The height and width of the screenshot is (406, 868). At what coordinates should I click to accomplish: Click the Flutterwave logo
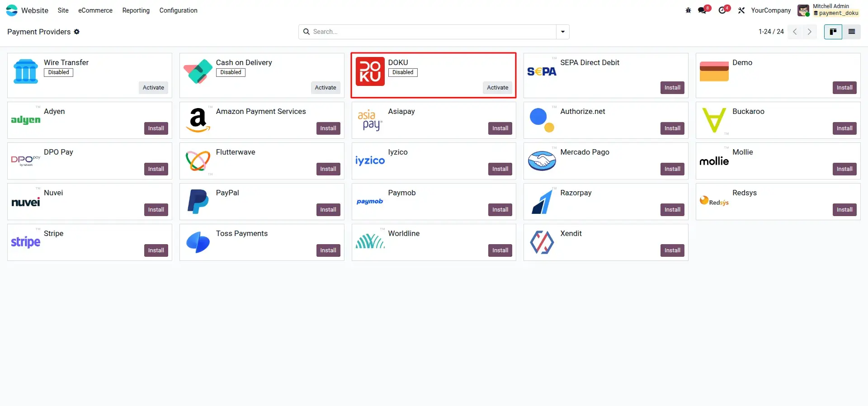[198, 161]
